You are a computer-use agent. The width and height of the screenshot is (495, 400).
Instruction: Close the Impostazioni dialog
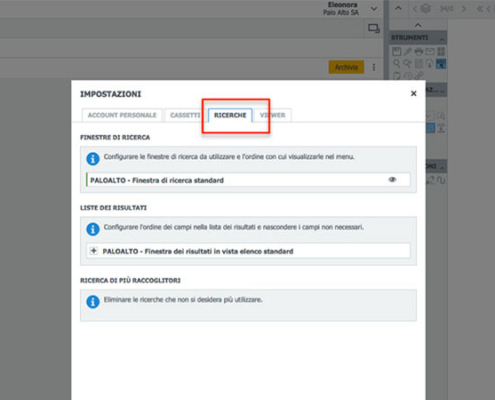point(414,94)
